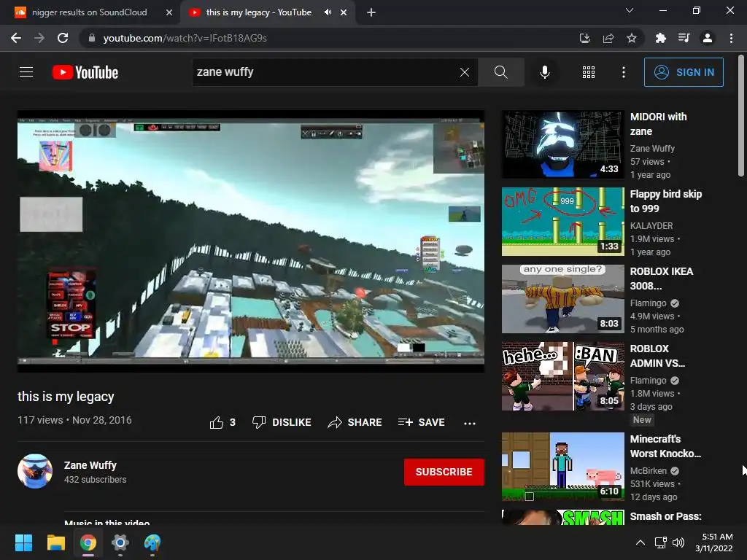Open the Chrome extensions puzzle icon
The image size is (747, 560).
[x=660, y=38]
